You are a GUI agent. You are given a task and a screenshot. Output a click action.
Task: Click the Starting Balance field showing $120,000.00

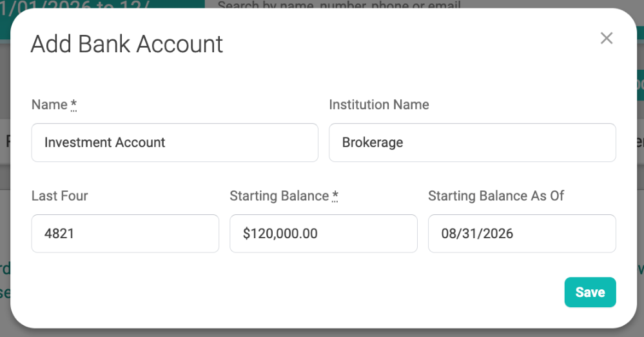click(x=323, y=233)
